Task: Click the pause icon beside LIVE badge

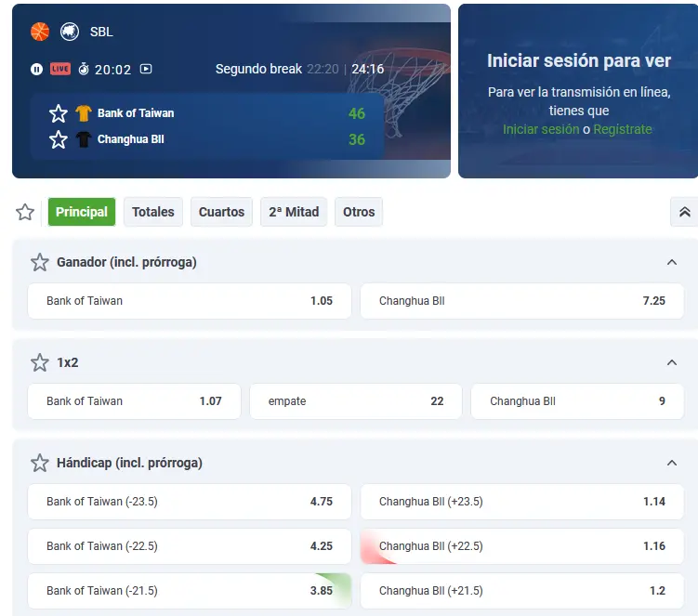Action: click(x=36, y=69)
